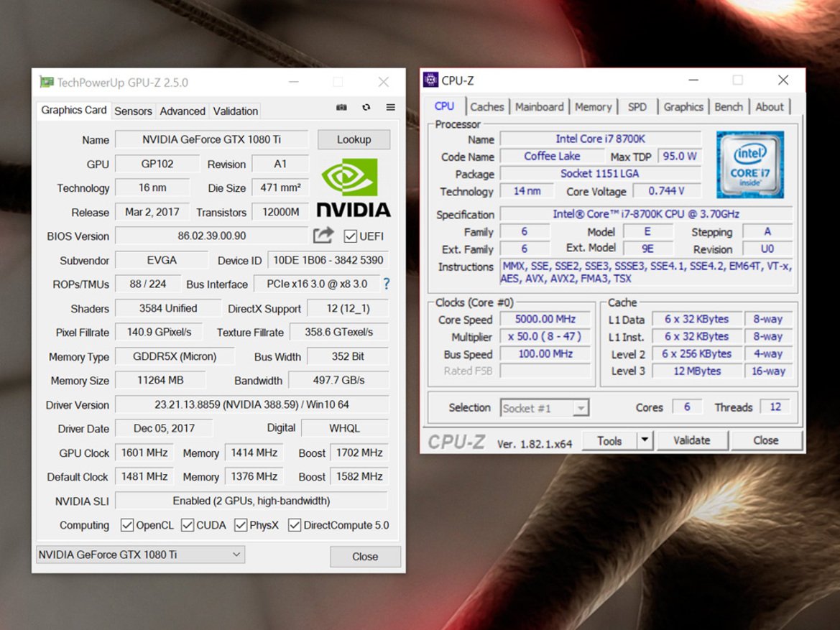The width and height of the screenshot is (840, 630).
Task: Click the GPU-Z title bar app icon
Action: point(47,82)
